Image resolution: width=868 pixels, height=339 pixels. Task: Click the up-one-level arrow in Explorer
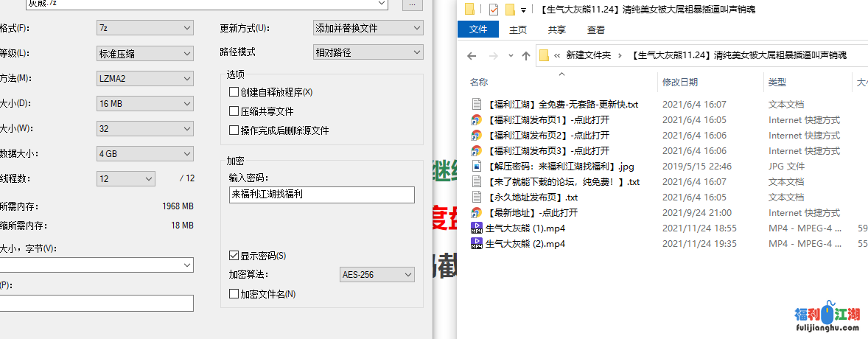[525, 56]
